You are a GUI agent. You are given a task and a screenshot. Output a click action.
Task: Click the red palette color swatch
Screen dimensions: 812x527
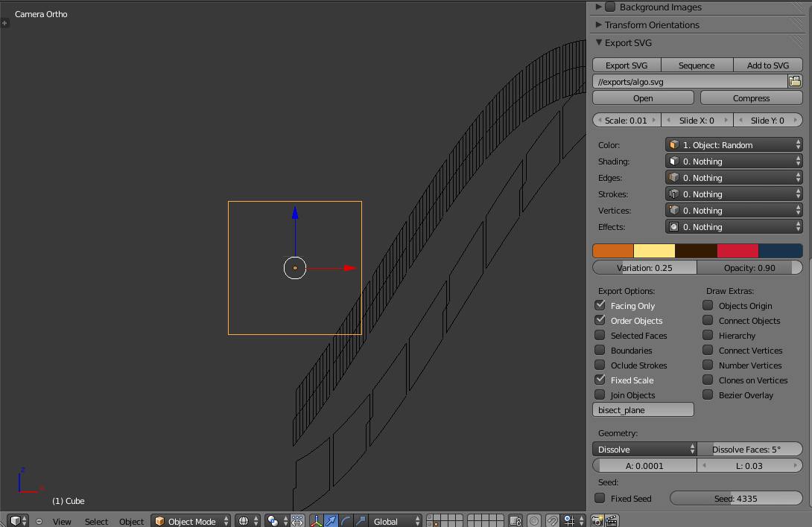tap(738, 251)
